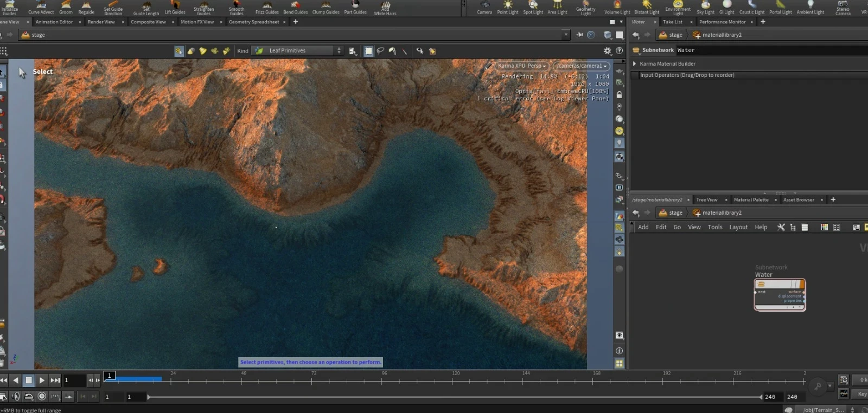Image resolution: width=868 pixels, height=413 pixels.
Task: Open the Karma XPU Persp renderer menu
Action: (521, 66)
